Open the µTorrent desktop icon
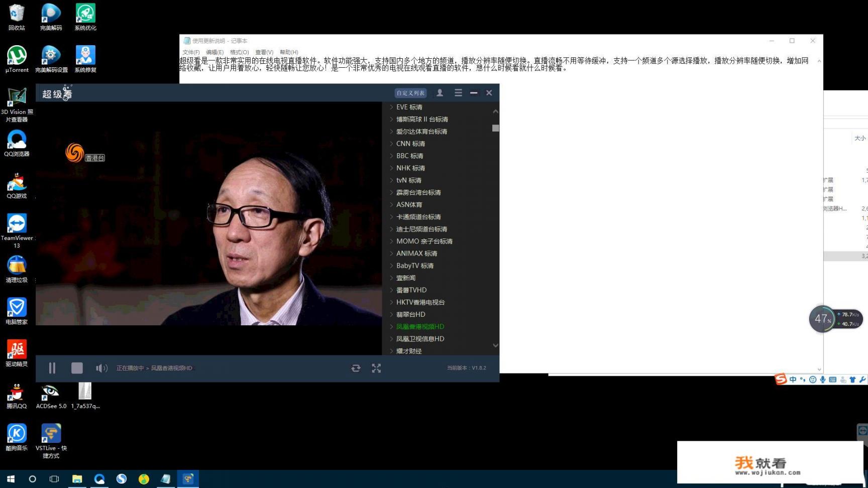868x488 pixels. (x=17, y=59)
